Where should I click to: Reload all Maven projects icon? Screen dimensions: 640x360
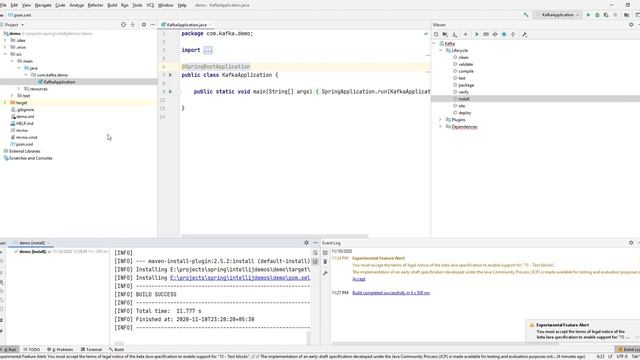[x=436, y=35]
